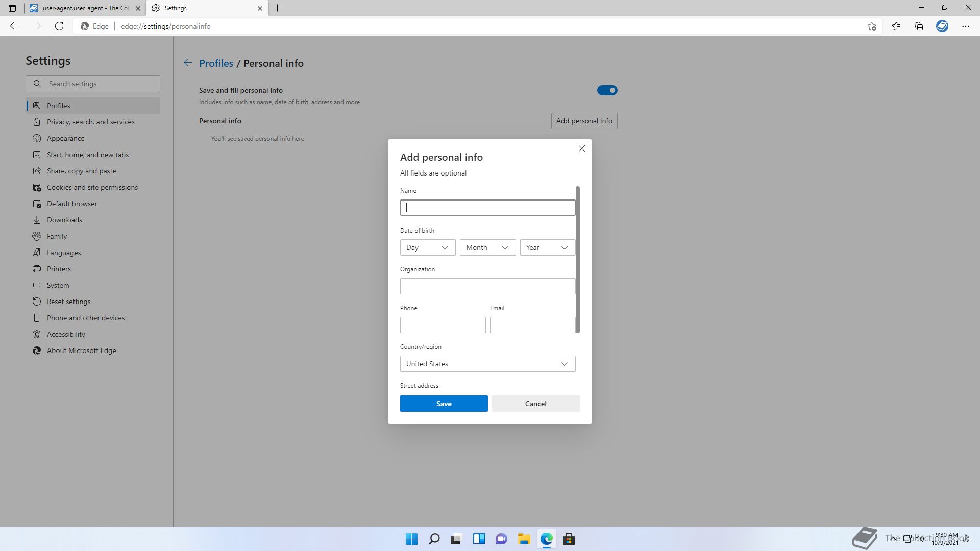Toggle Save and fill personal info
Viewport: 980px width, 551px height.
(x=607, y=90)
